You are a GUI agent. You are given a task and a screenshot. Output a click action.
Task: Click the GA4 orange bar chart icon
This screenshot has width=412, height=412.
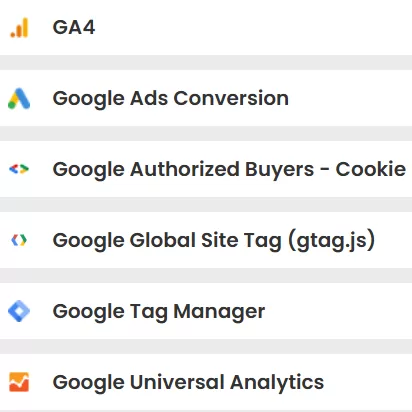point(19,27)
